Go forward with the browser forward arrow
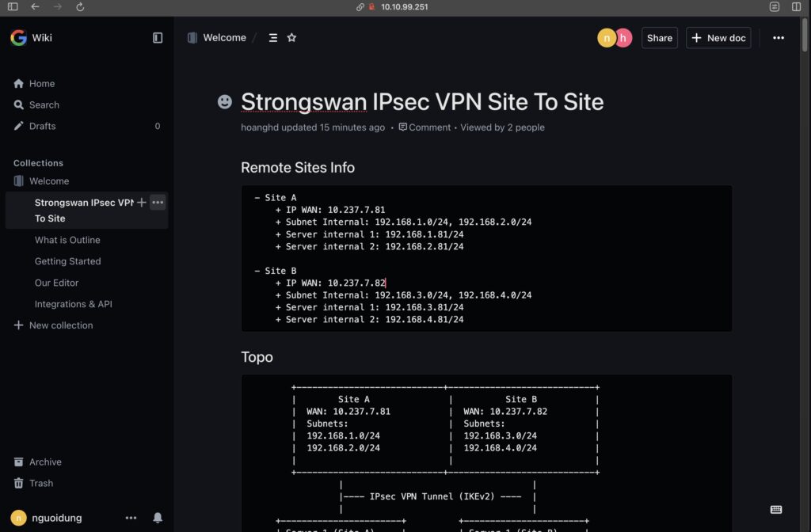 pos(57,6)
